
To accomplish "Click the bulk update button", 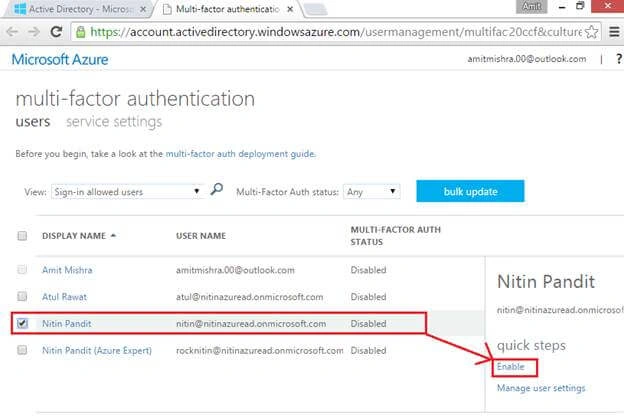I will point(470,191).
